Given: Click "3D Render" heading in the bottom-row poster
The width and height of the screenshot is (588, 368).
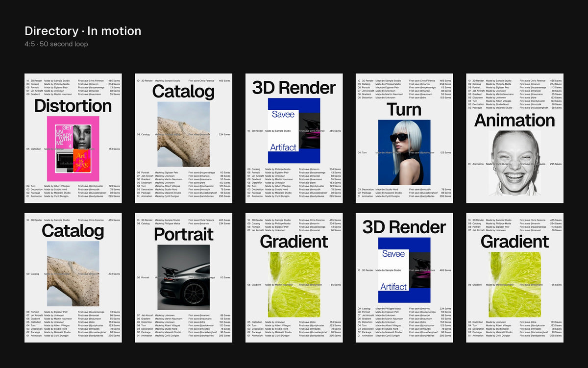Looking at the screenshot, I should pyautogui.click(x=404, y=227).
